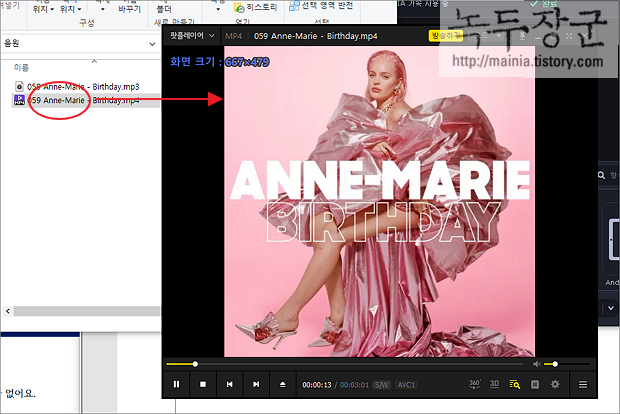Click the elapsed time 00:00:13 display
Image resolution: width=620 pixels, height=414 pixels.
317,385
